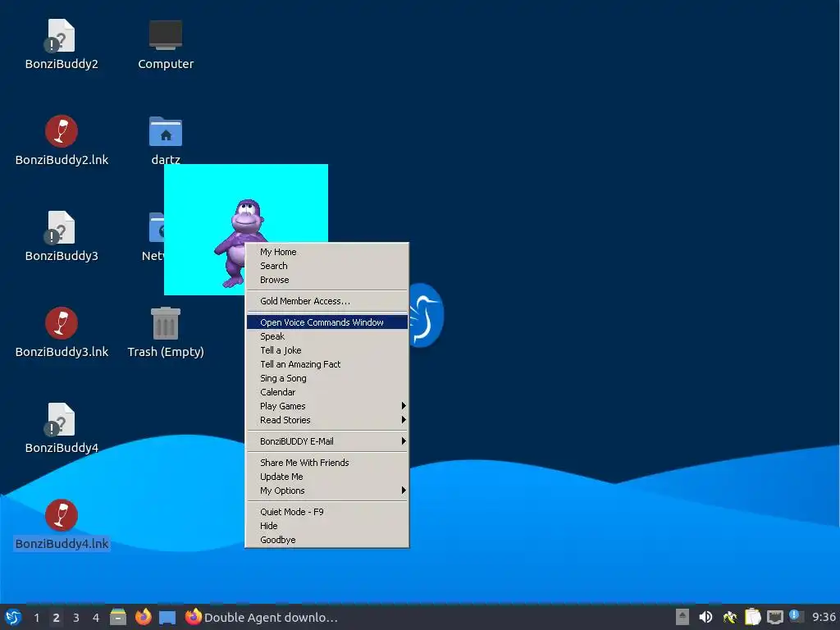Screen dimensions: 840x630
Task: Open the file manager taskbar launcher
Action: pyautogui.click(x=118, y=617)
